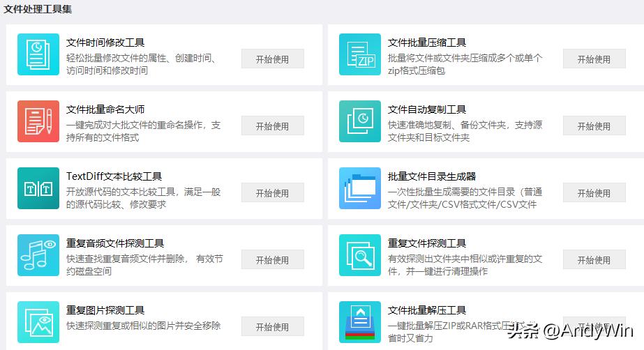Click description 轻松批量修改文件的属性

point(116,59)
